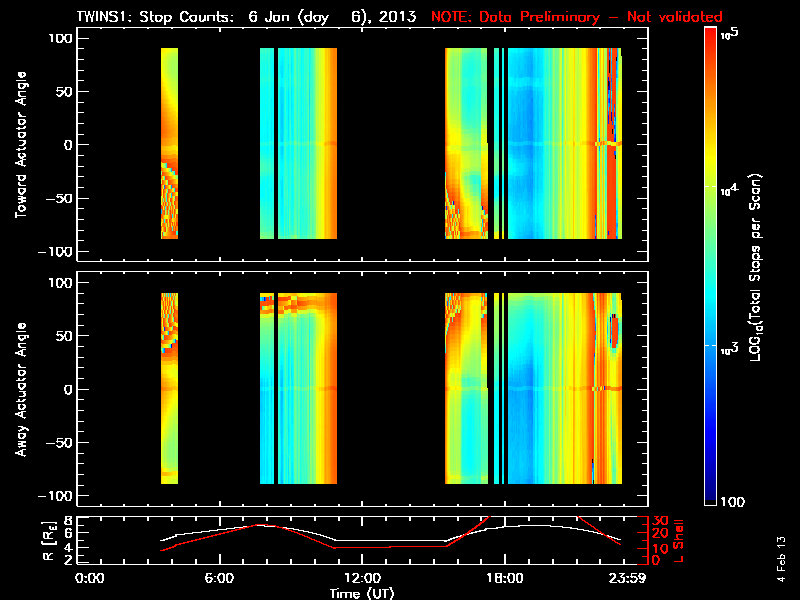Viewport: 800px width, 600px height.
Task: Click tick label '0' on Toward Actuator axis
Action: [69, 145]
